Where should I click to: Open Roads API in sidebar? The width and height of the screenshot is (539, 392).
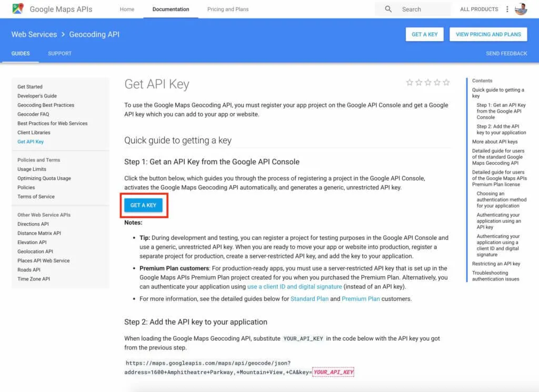pos(29,270)
